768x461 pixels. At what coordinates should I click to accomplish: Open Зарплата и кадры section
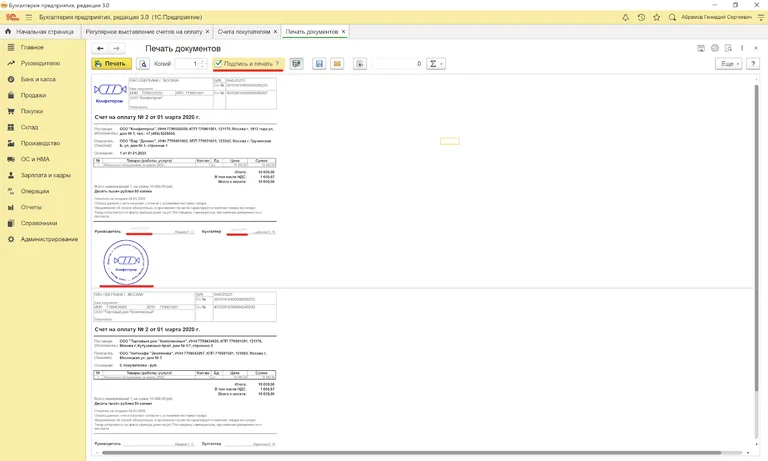[46, 175]
